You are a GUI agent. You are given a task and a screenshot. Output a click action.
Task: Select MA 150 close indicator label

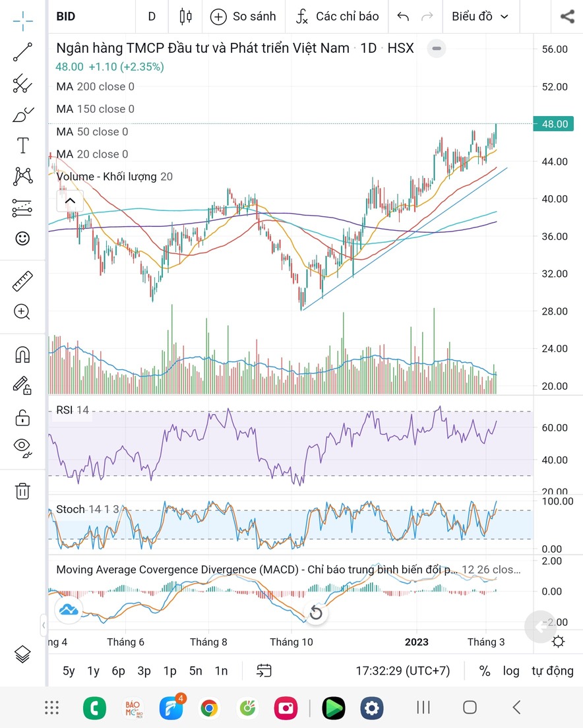click(95, 109)
